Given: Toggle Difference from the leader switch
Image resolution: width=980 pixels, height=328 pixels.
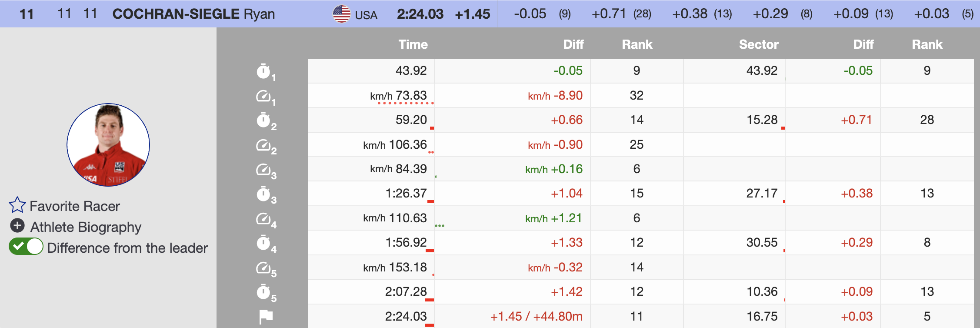Looking at the screenshot, I should click(x=26, y=247).
